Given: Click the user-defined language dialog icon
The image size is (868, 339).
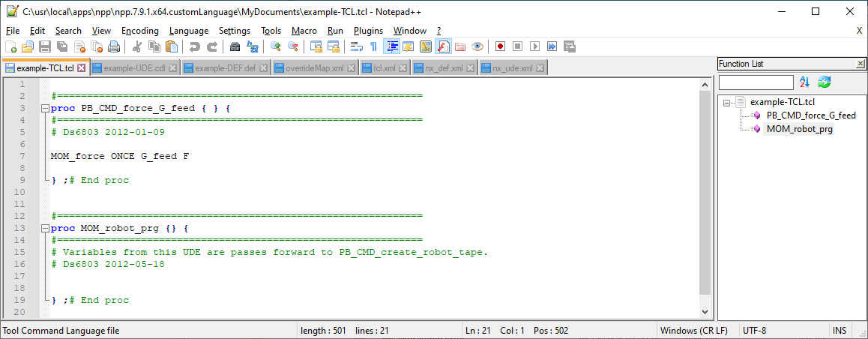Looking at the screenshot, I should [408, 46].
